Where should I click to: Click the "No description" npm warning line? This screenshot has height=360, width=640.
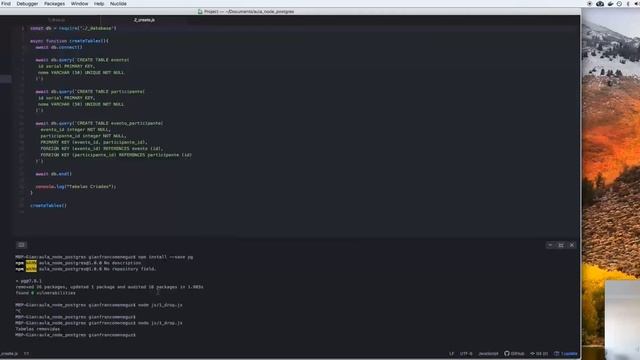tap(78, 263)
